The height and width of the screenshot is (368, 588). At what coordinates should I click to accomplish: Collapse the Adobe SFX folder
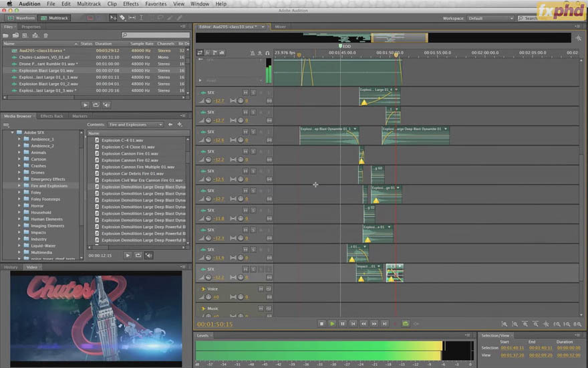click(13, 132)
